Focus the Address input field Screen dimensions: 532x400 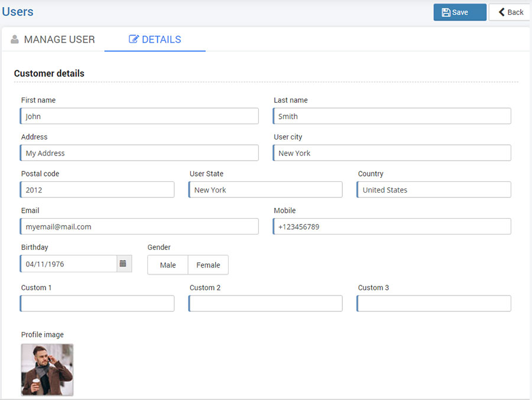[x=139, y=152]
